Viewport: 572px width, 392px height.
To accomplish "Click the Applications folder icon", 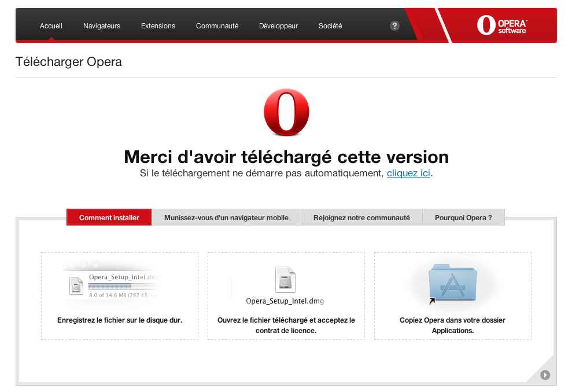I will coord(453,283).
